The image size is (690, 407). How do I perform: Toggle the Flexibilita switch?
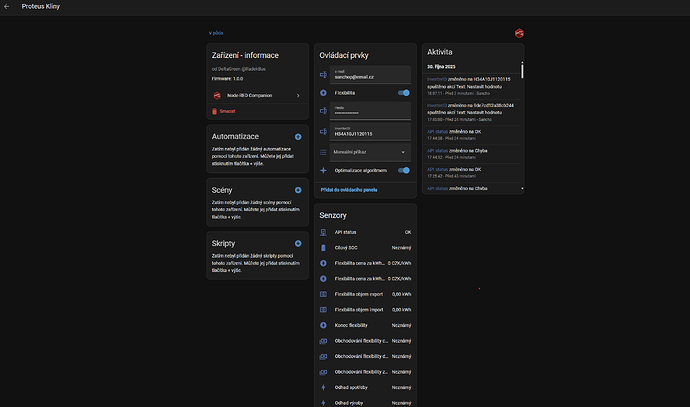[403, 93]
